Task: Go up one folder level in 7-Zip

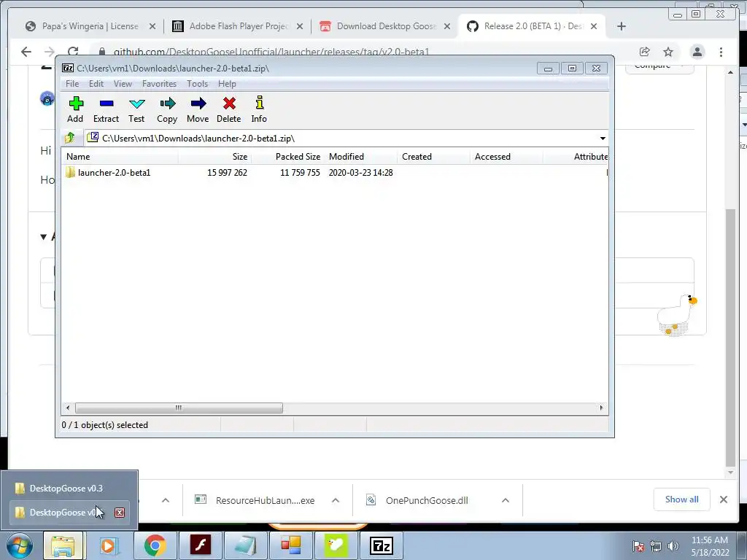Action: pyautogui.click(x=70, y=138)
